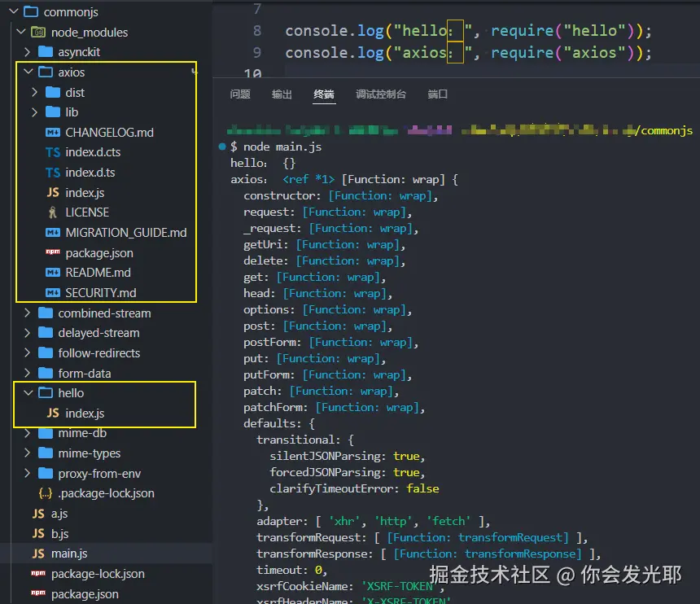Click the node_modules package folder icon
This screenshot has width=700, height=604.
point(38,32)
